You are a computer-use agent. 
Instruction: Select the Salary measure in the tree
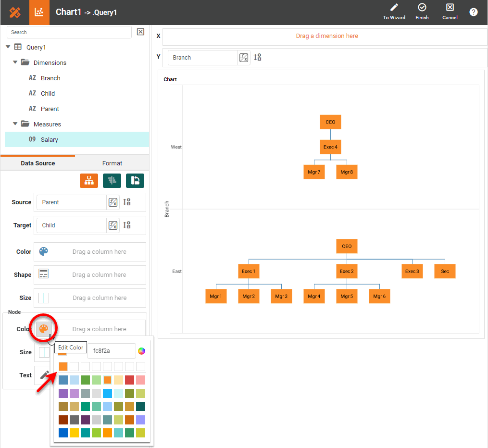48,139
